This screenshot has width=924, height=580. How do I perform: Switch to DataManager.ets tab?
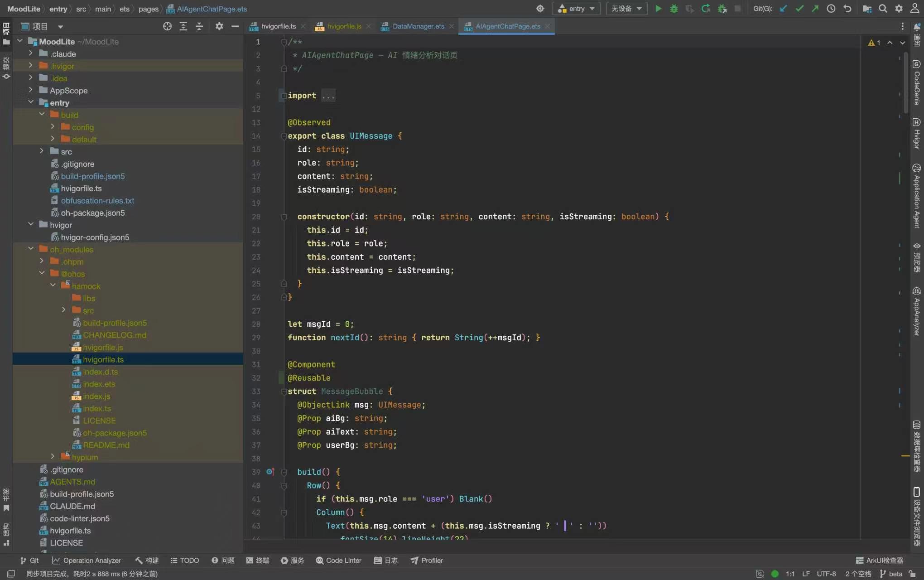[418, 26]
